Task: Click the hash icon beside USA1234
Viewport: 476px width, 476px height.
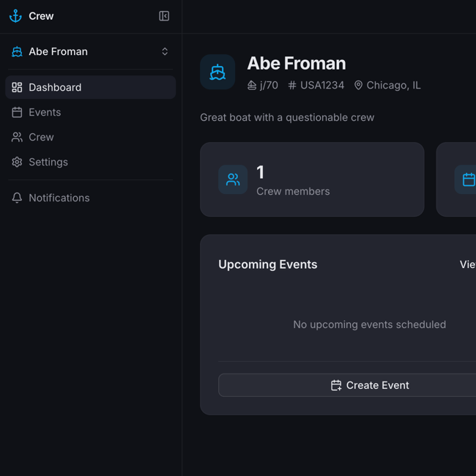Action: (x=292, y=86)
